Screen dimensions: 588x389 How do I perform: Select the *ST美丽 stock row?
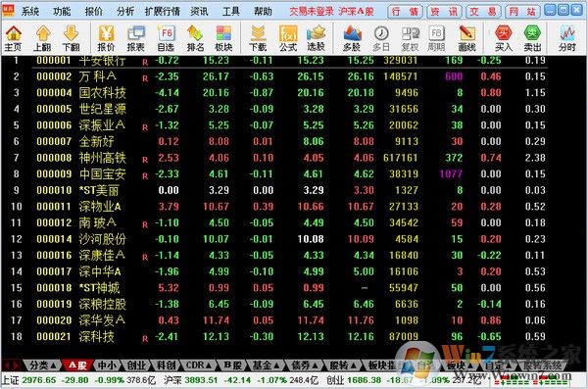(x=273, y=190)
